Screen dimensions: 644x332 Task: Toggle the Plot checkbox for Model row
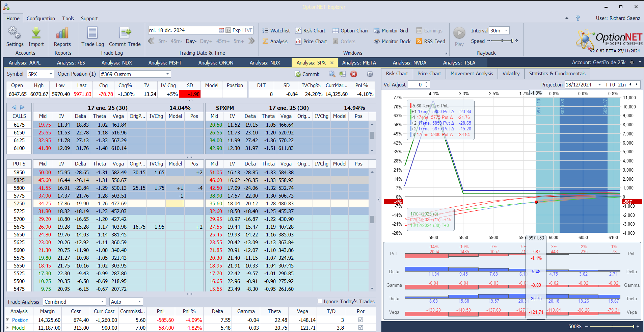(360, 328)
